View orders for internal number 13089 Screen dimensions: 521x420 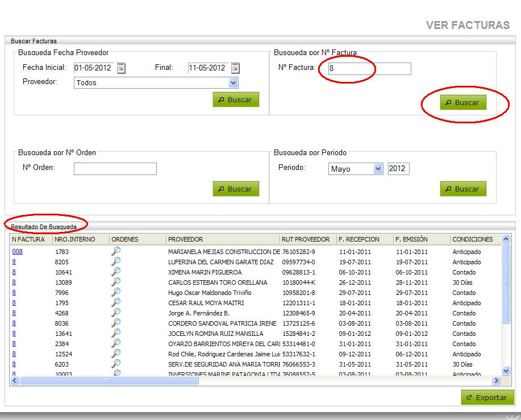tap(116, 282)
